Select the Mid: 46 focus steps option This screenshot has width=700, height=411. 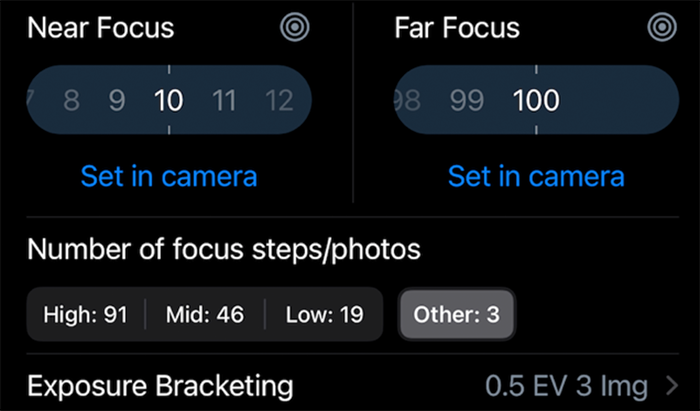205,315
